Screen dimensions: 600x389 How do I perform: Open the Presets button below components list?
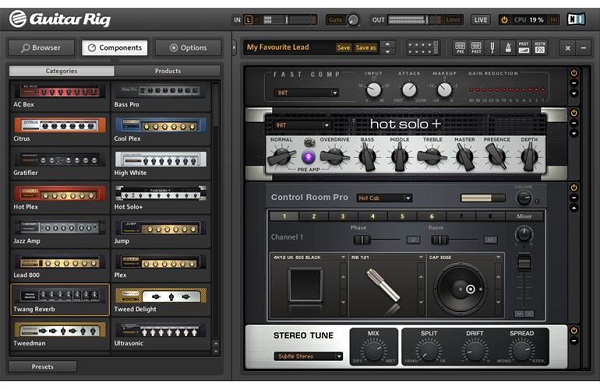coord(42,366)
